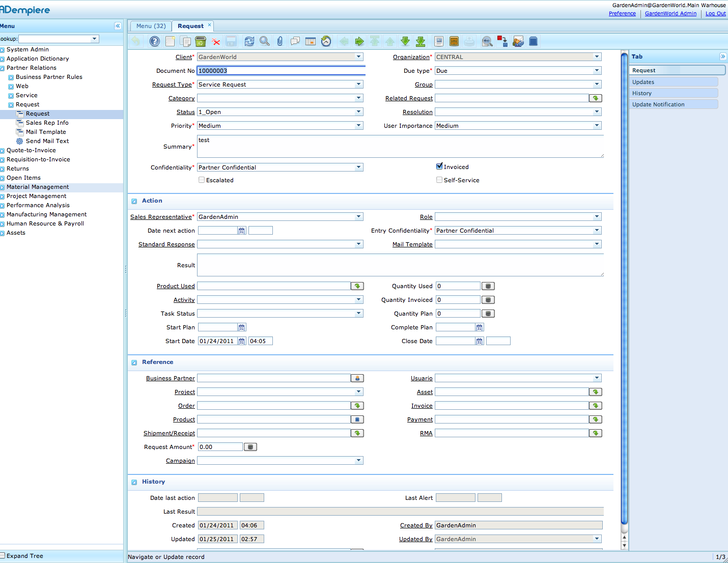728x563 pixels.
Task: Collapse the Action section
Action: [134, 201]
